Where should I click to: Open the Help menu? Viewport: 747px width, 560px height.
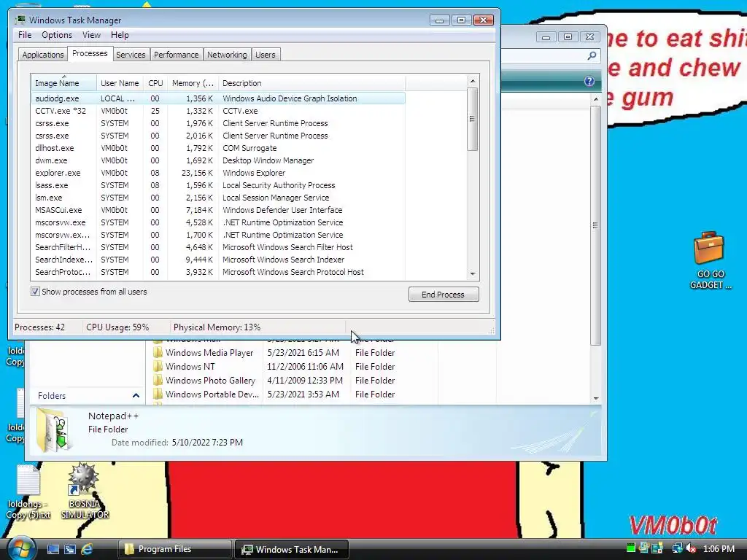tap(120, 35)
